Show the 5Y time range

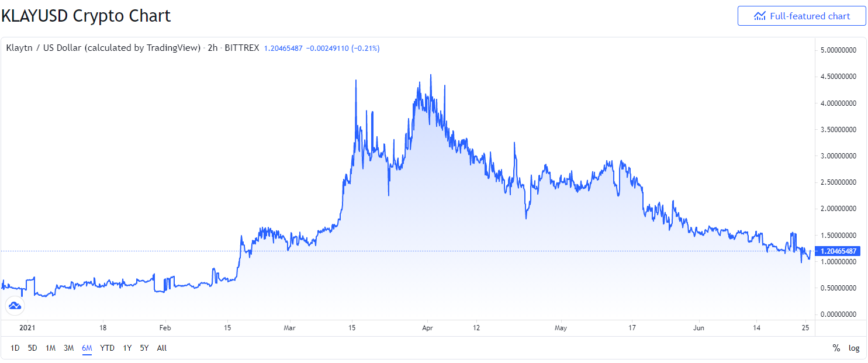click(144, 348)
